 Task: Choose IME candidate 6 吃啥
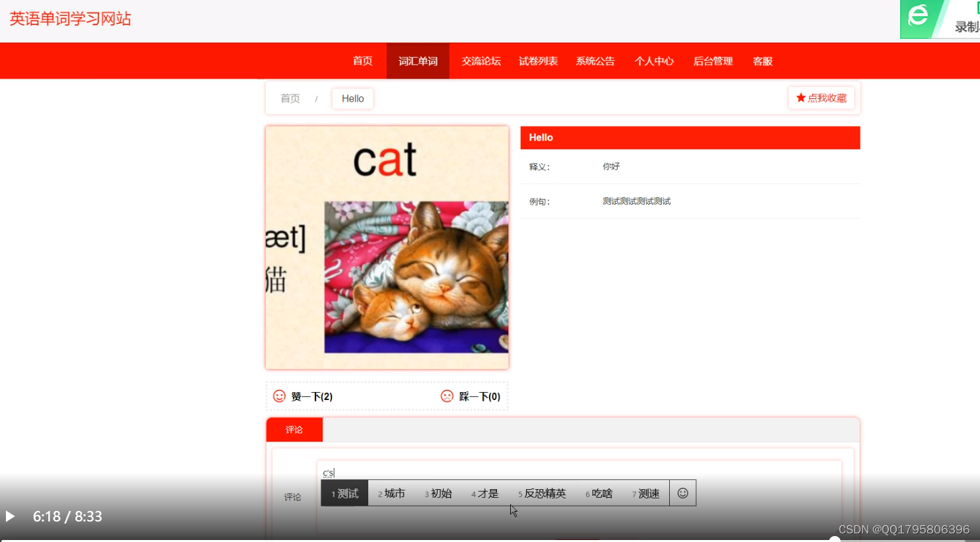pos(599,493)
